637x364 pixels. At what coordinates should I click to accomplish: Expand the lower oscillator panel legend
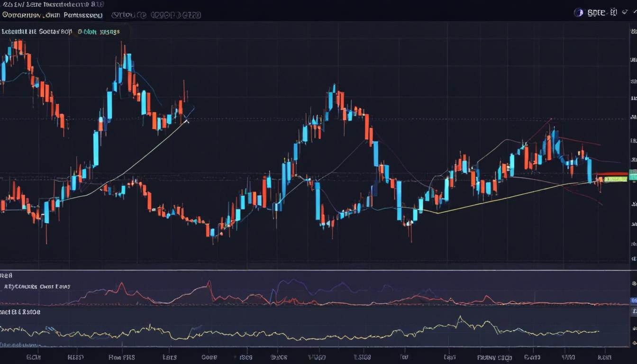click(37, 286)
